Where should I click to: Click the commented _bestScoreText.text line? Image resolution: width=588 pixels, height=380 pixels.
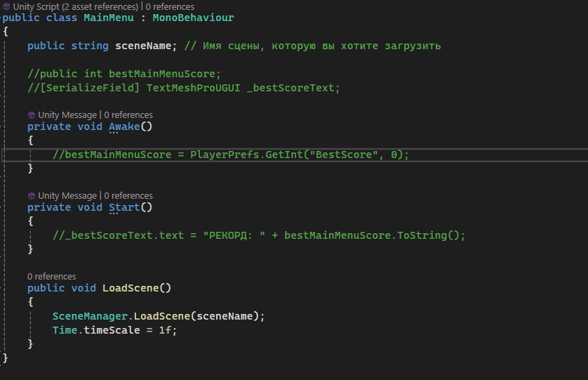point(259,235)
